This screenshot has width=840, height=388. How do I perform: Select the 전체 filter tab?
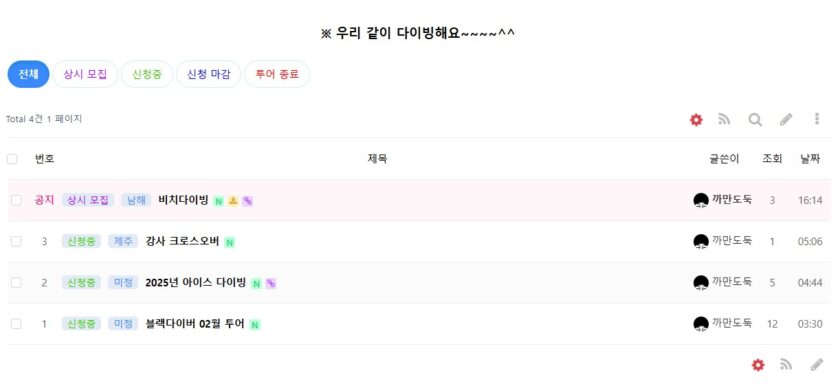pos(28,74)
